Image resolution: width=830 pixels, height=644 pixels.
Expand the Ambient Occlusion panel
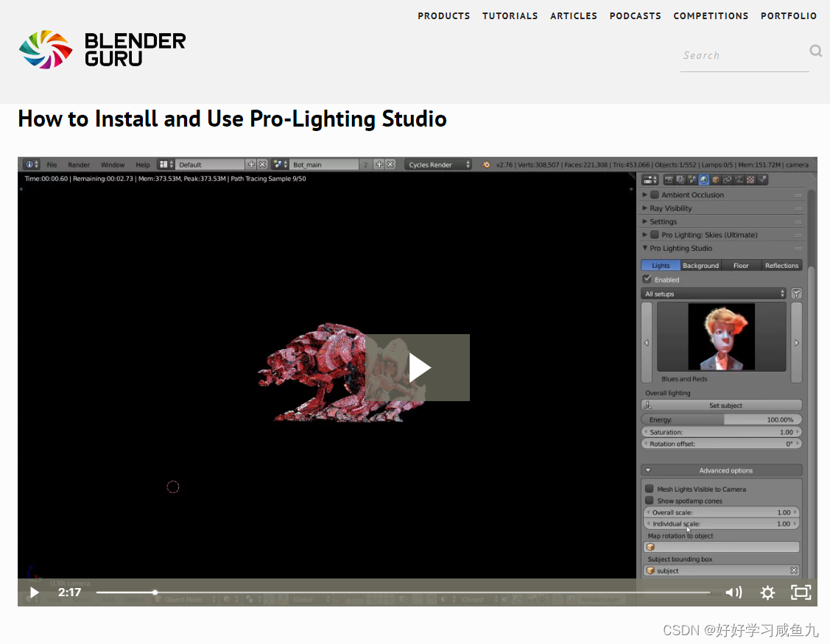point(644,195)
